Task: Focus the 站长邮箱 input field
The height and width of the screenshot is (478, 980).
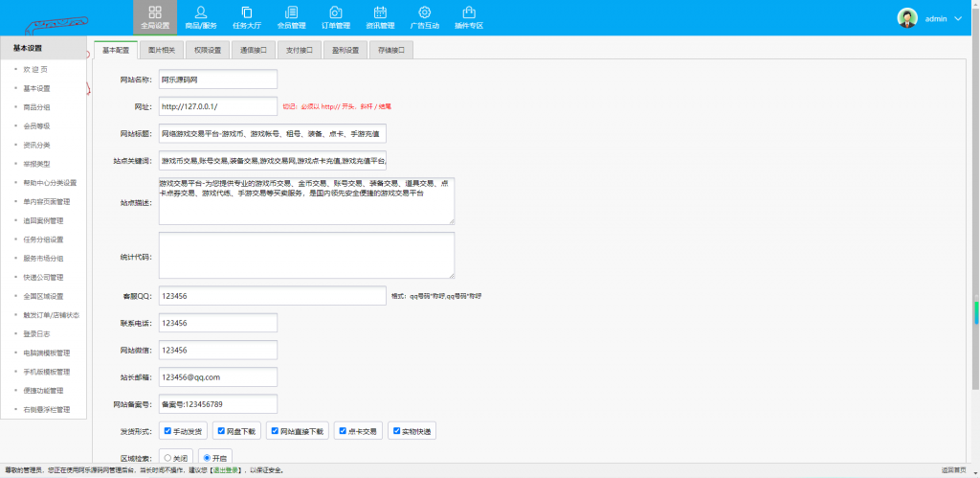Action: point(218,377)
